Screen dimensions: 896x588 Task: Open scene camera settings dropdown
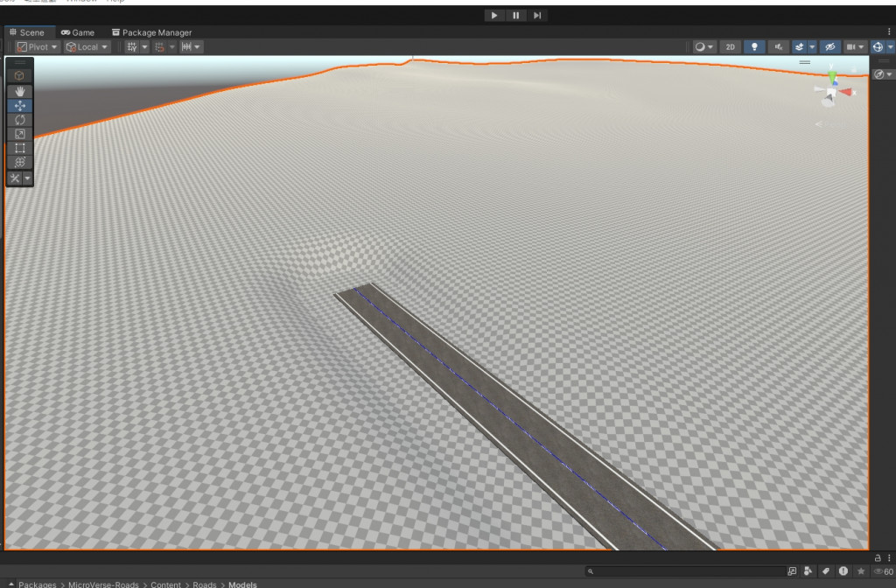coord(855,47)
